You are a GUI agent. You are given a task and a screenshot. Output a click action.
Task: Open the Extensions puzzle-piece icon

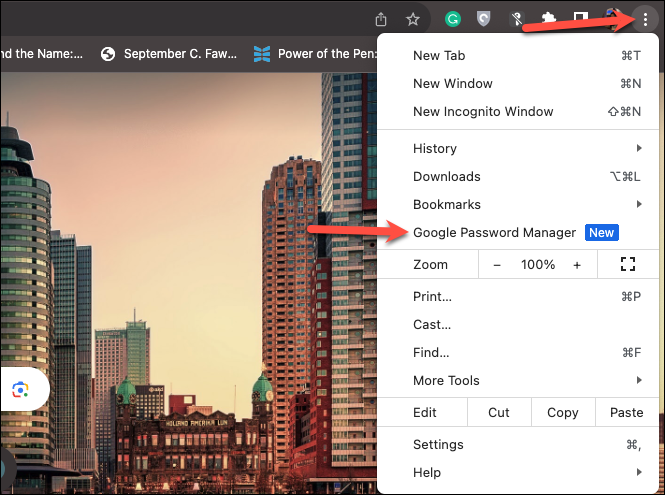pos(549,19)
